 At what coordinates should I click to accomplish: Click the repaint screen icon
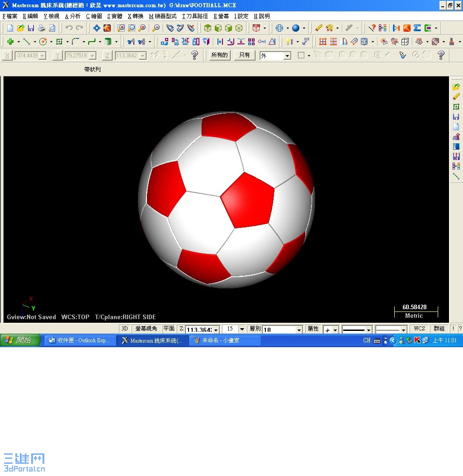pyautogui.click(x=107, y=28)
